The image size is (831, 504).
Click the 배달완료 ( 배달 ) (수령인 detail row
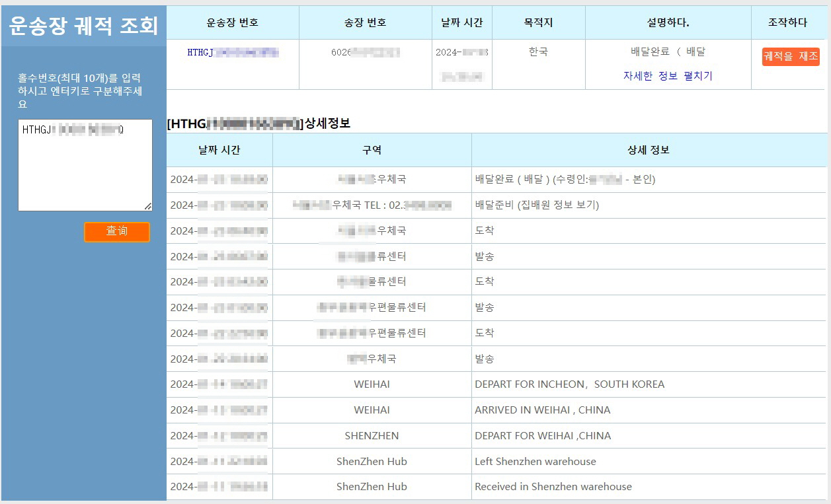[496, 180]
